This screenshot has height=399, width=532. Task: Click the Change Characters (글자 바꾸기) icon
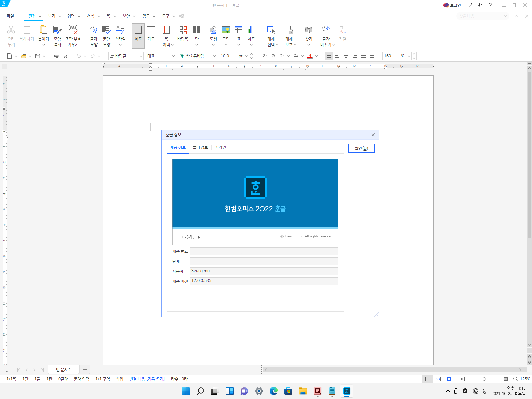(x=326, y=30)
